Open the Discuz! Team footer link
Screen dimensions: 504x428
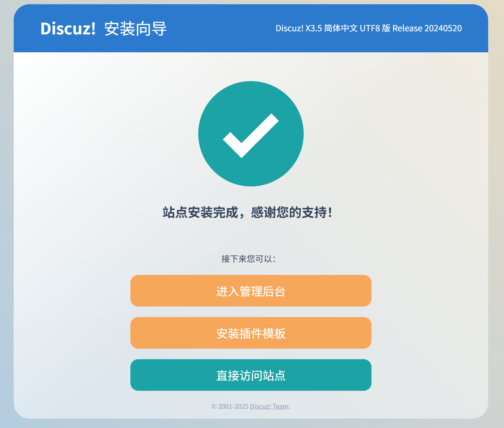click(269, 406)
